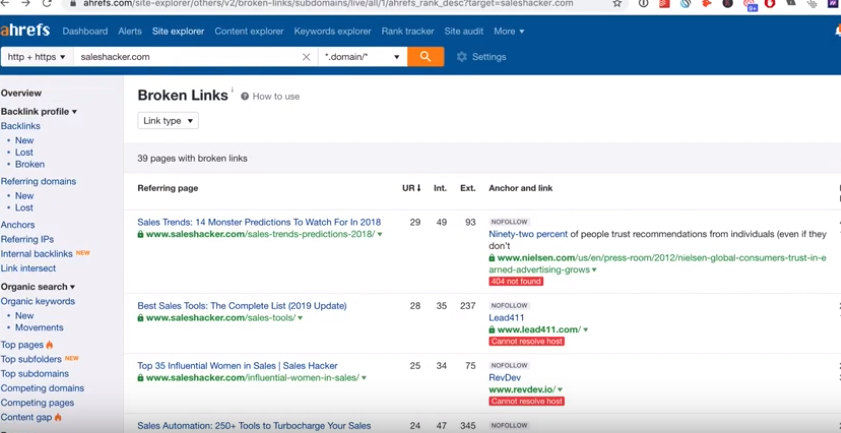Screen dimensions: 841x433
Task: Go to the Dashboard tab
Action: coord(85,31)
